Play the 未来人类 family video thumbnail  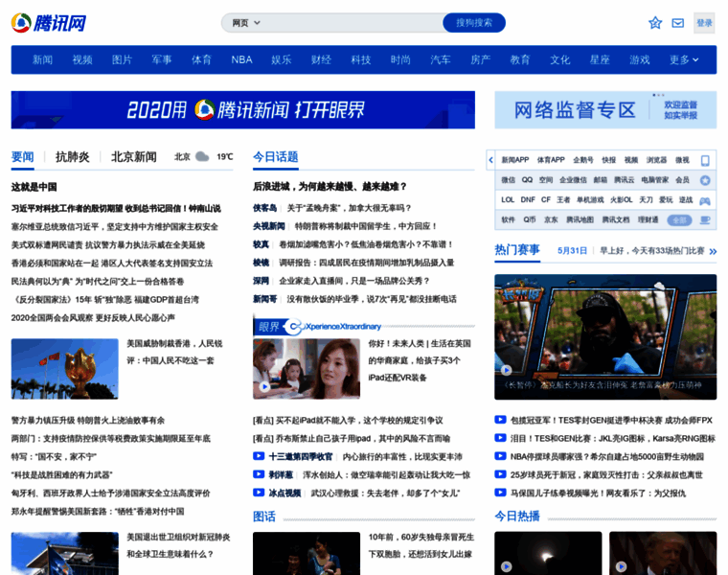point(264,386)
